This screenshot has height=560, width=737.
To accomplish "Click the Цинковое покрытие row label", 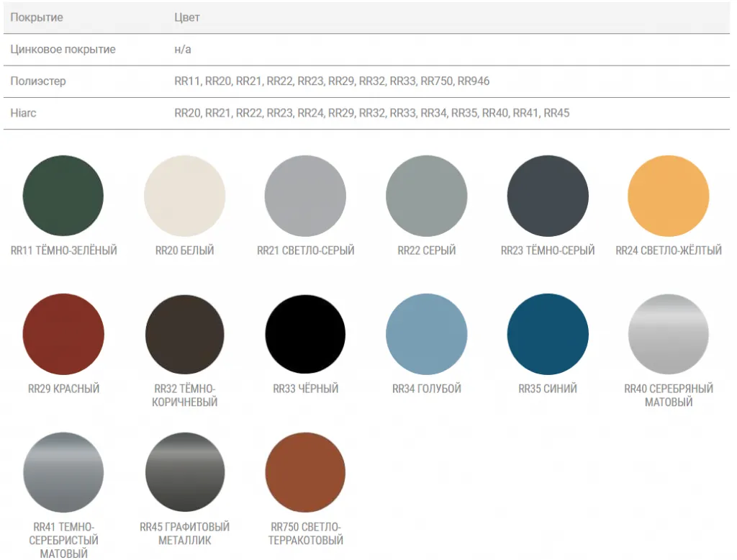I will pos(63,50).
